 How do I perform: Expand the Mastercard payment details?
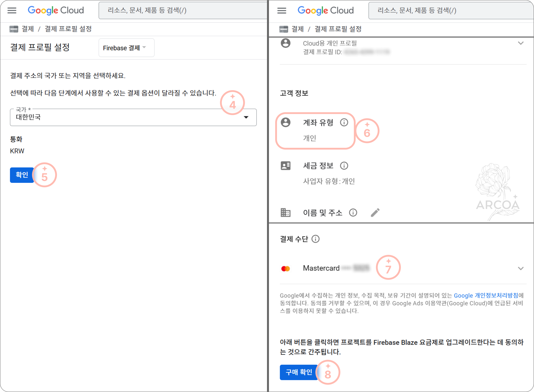point(521,268)
